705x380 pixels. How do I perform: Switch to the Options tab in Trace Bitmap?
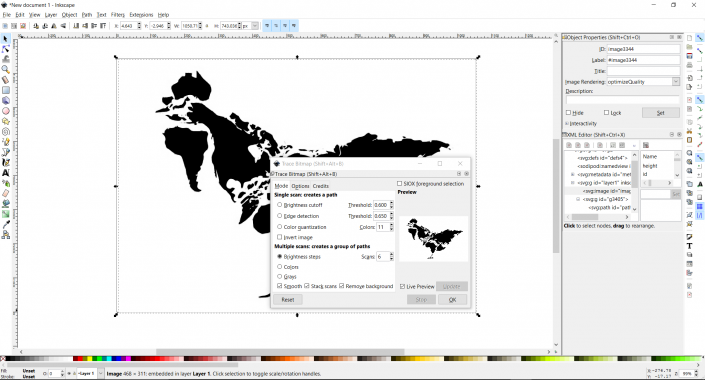(300, 186)
